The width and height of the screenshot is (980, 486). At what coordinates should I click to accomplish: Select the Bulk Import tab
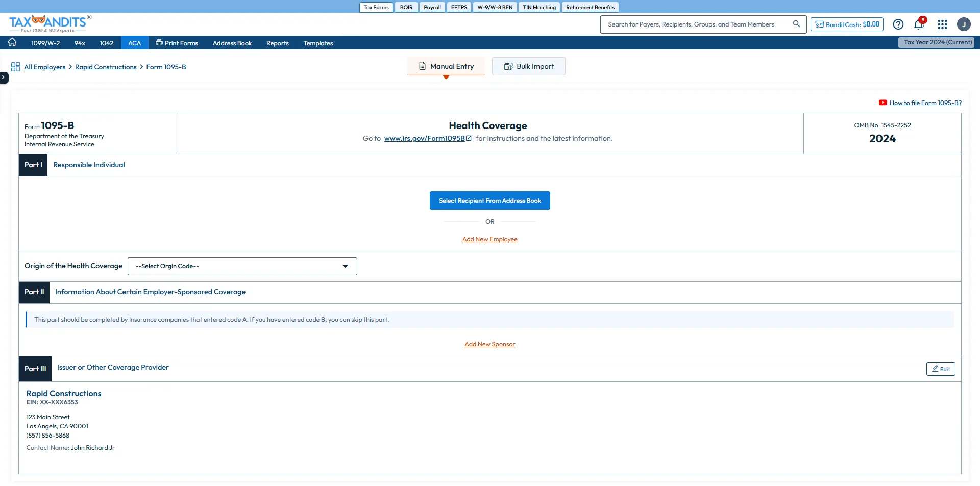tap(529, 66)
